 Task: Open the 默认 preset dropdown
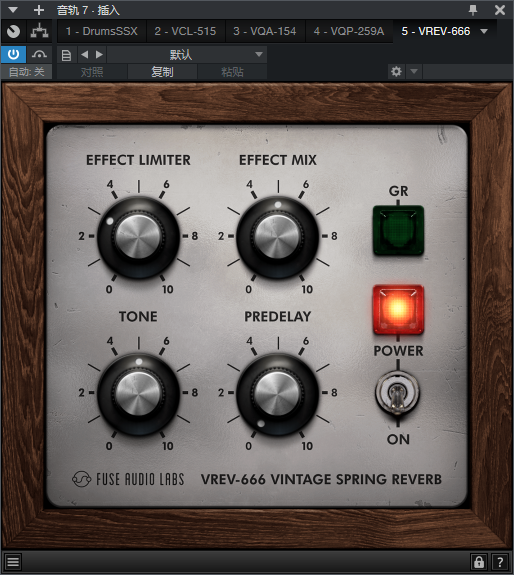click(187, 55)
